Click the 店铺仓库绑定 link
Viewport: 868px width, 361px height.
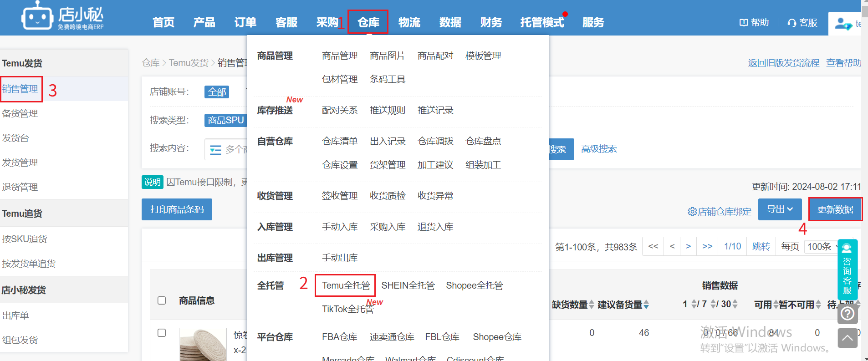(x=725, y=212)
